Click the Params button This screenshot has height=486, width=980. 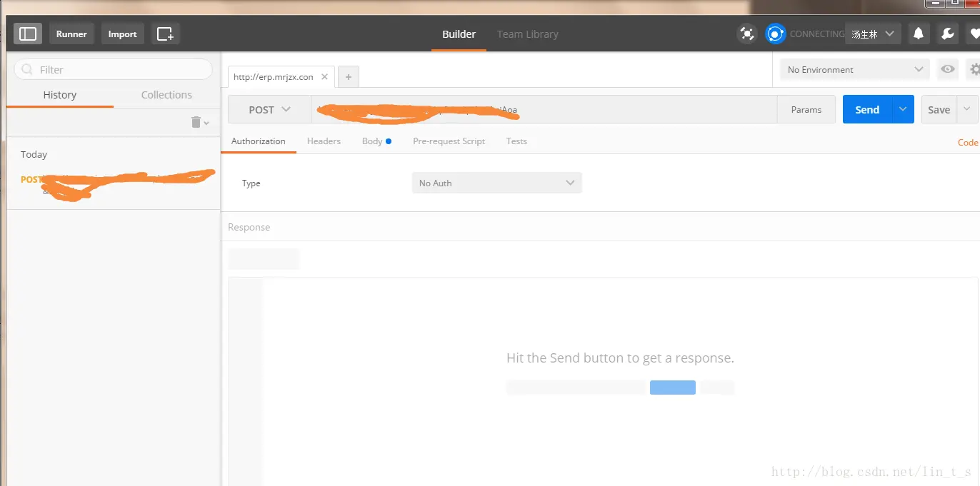point(806,109)
